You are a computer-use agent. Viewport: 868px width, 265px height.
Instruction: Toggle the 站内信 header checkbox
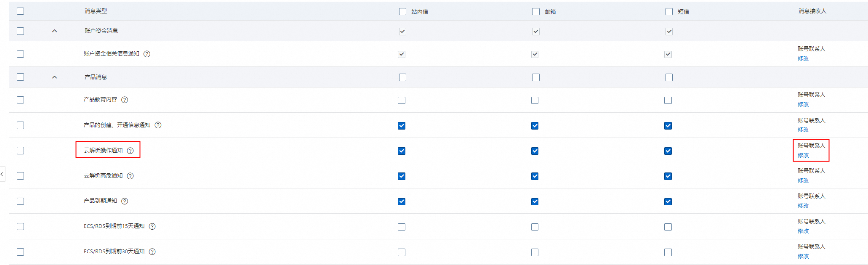pos(403,11)
